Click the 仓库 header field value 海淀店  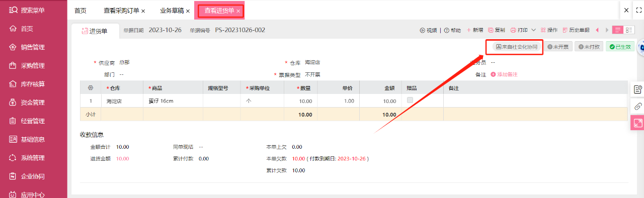coord(312,62)
